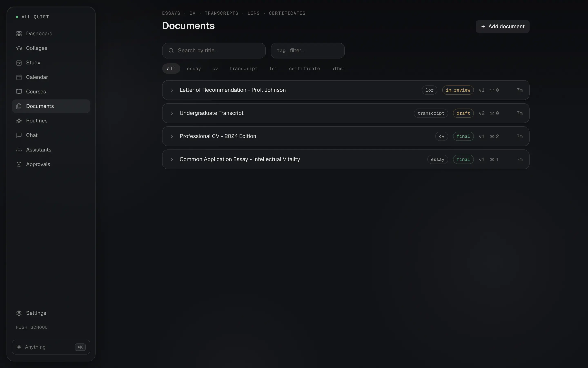Open the Study section
Image resolution: width=588 pixels, height=368 pixels.
click(51, 63)
